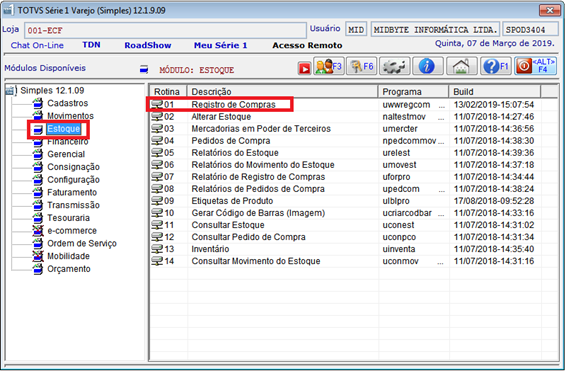The width and height of the screenshot is (566, 371).
Task: Click the MIDBYTE INFORMÁTICA LTDA. field
Action: tap(435, 30)
